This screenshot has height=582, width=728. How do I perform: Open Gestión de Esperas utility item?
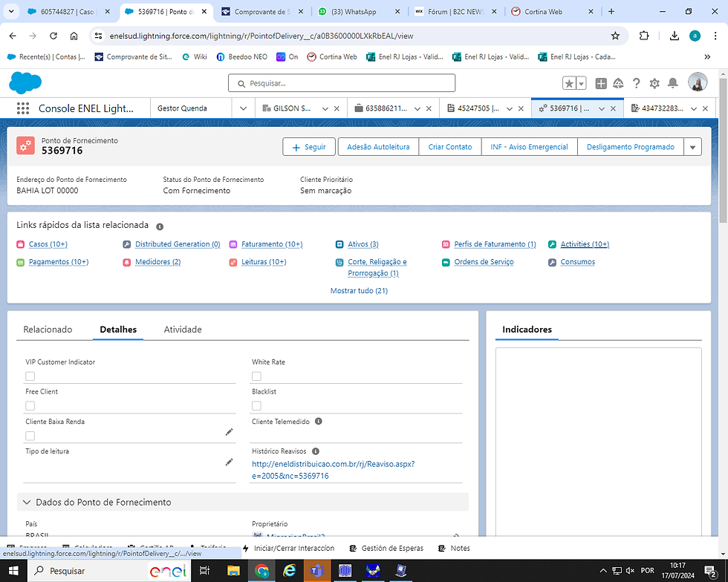(x=386, y=548)
